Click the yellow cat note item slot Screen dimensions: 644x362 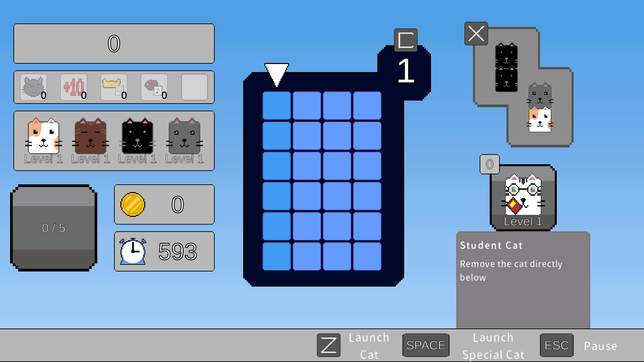pos(114,87)
